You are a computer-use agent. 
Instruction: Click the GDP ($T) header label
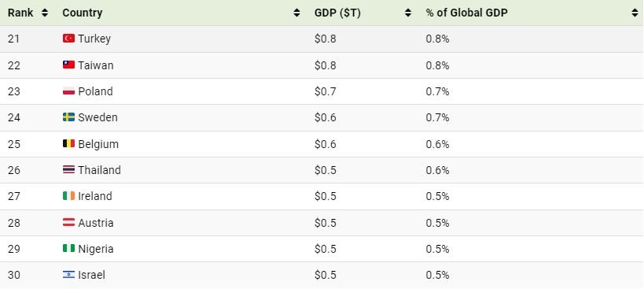click(x=337, y=13)
